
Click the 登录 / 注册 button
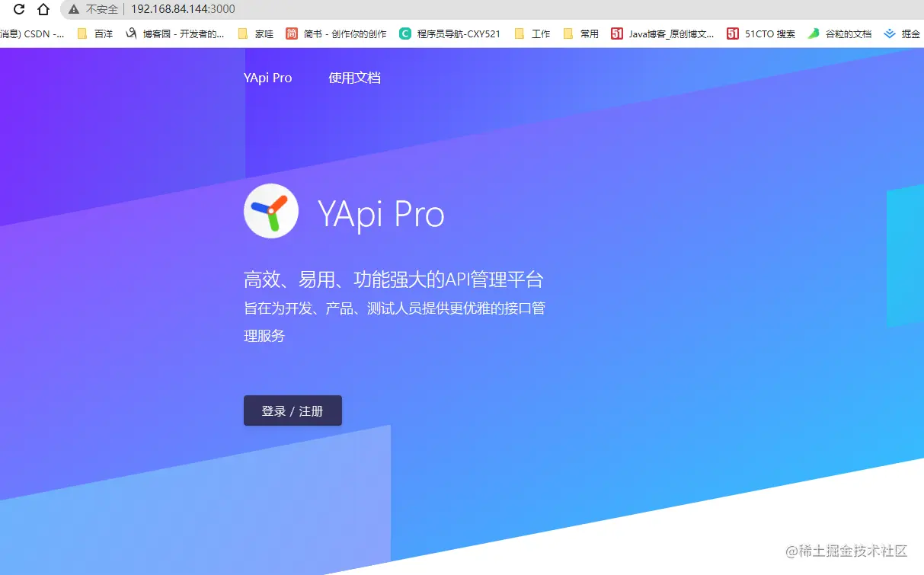(293, 410)
